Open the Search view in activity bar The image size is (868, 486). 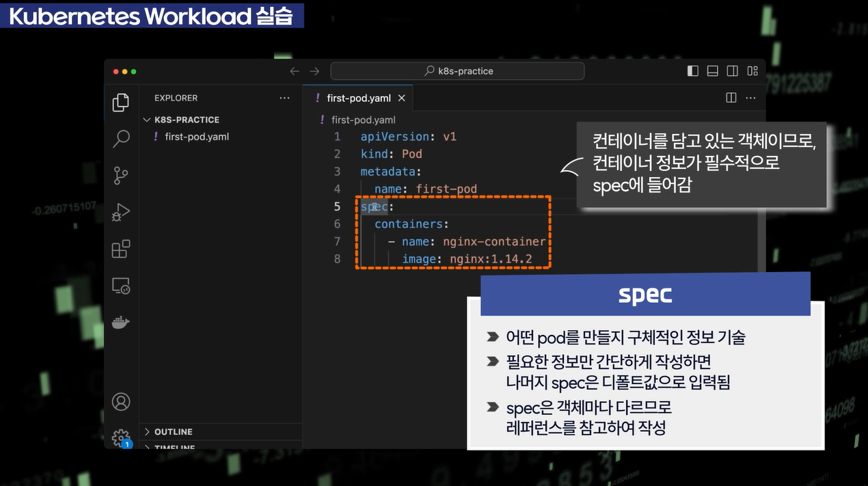(121, 139)
